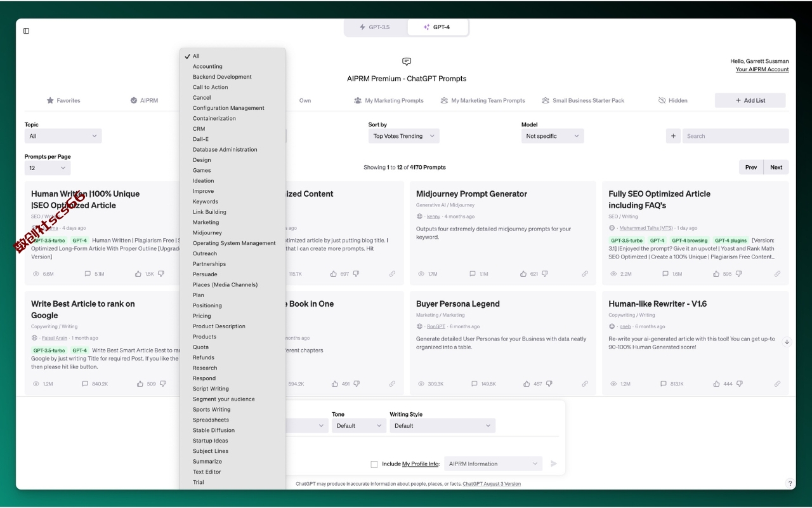The image size is (812, 508).
Task: Click the chat bubble icon above the title
Action: pyautogui.click(x=407, y=62)
